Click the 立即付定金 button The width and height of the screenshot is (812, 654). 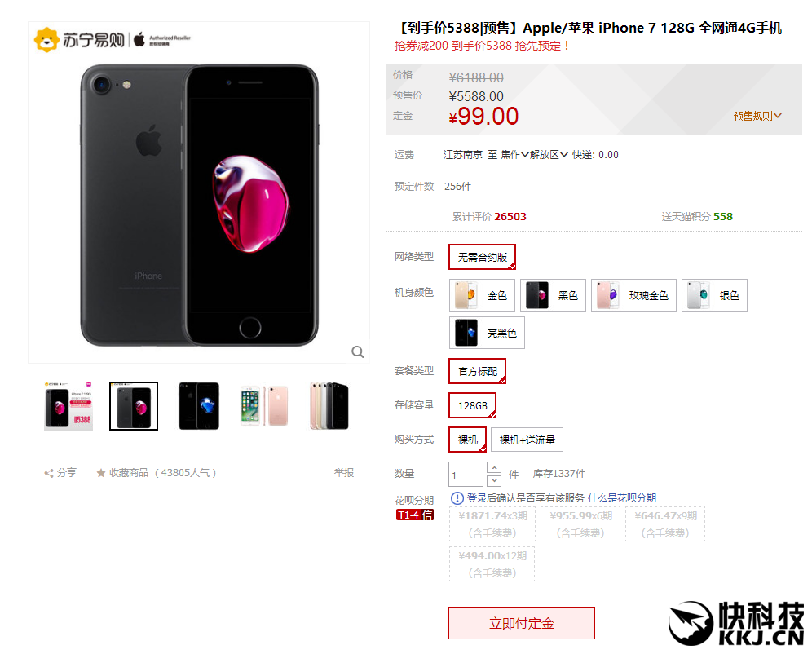[522, 623]
